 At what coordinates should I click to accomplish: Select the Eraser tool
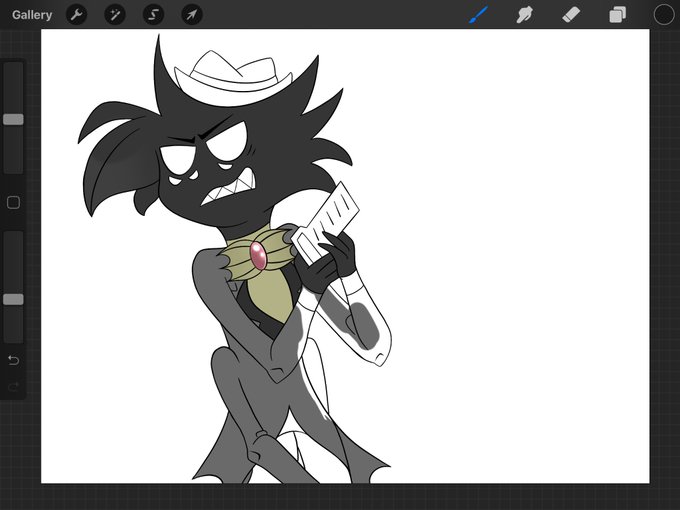tap(571, 15)
